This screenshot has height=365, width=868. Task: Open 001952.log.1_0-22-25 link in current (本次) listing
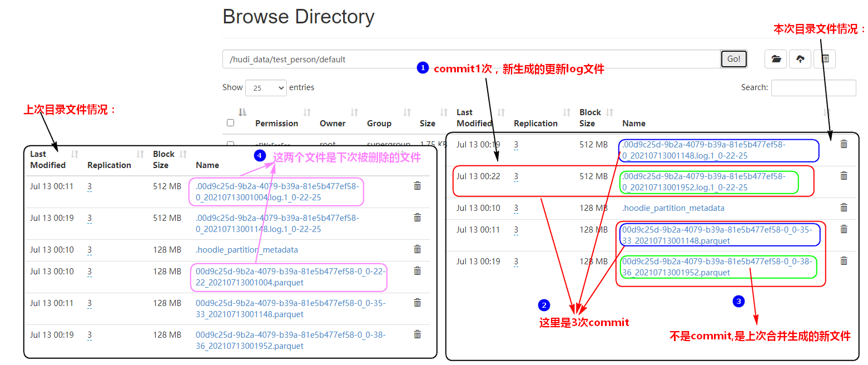point(704,182)
